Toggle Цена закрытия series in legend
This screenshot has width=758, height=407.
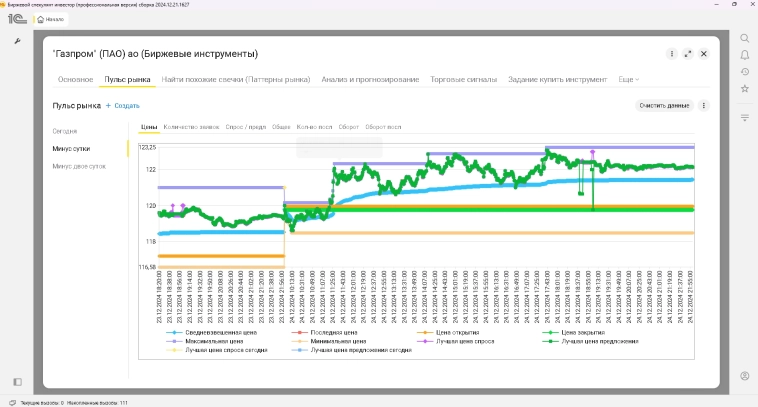[584, 332]
